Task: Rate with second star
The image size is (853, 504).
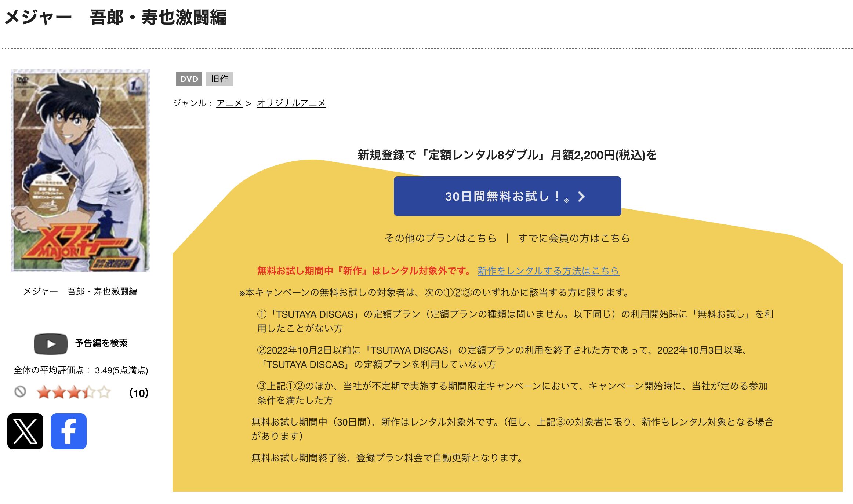Action: pyautogui.click(x=59, y=392)
